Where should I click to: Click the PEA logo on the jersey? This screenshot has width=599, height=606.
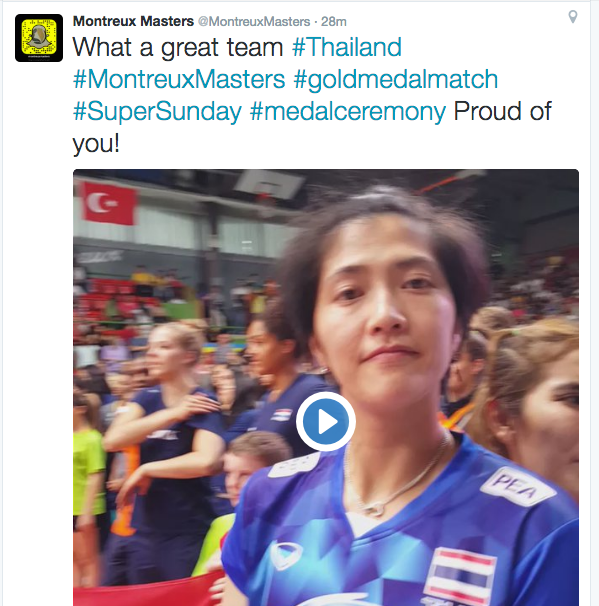517,486
